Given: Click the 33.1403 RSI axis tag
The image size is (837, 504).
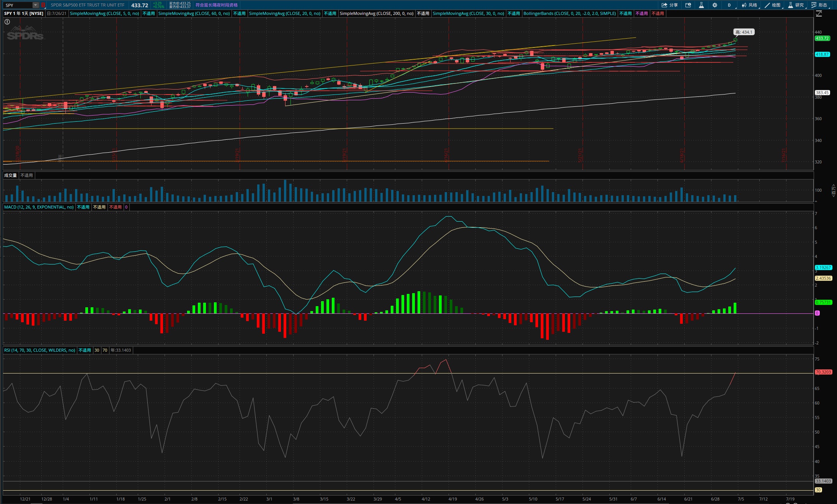Looking at the screenshot, I should coord(823,481).
